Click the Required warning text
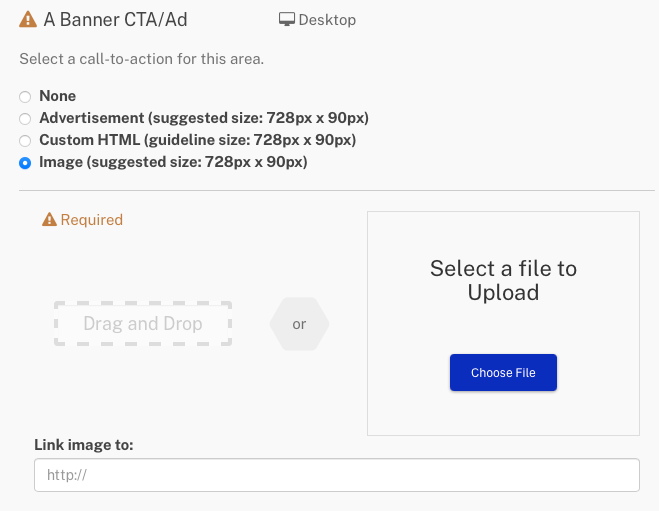Screen dimensions: 659x511 click(92, 220)
